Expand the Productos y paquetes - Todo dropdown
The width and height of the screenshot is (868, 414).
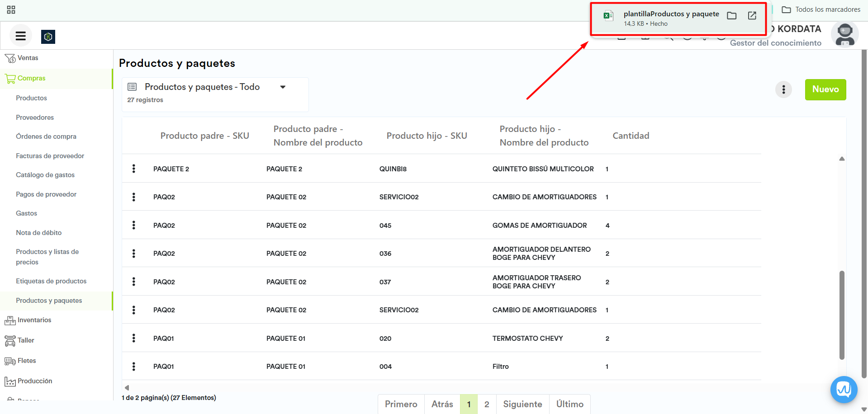coord(283,87)
